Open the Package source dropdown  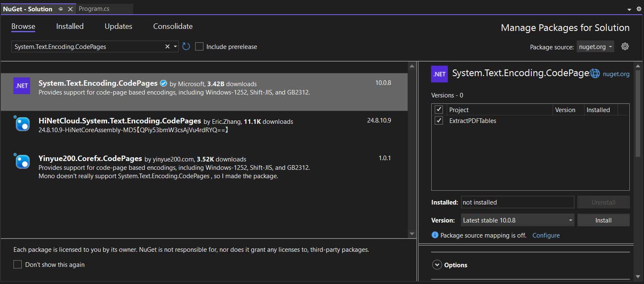tap(595, 47)
